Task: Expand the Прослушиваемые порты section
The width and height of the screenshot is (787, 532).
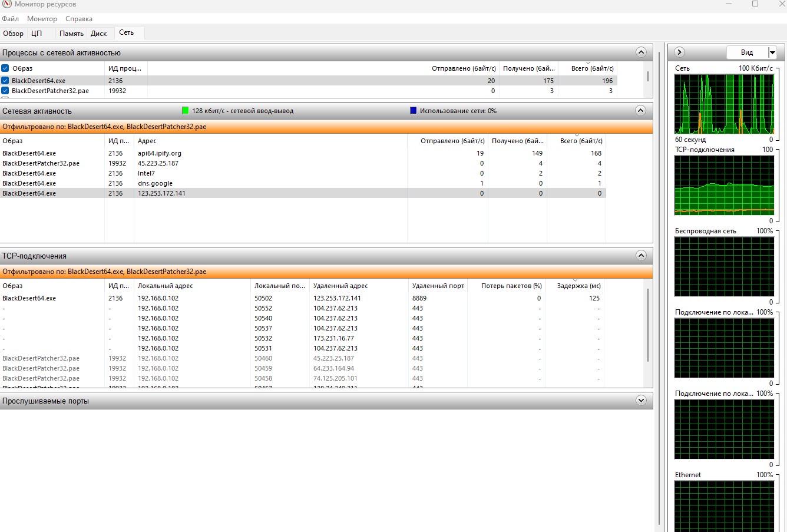Action: click(641, 401)
